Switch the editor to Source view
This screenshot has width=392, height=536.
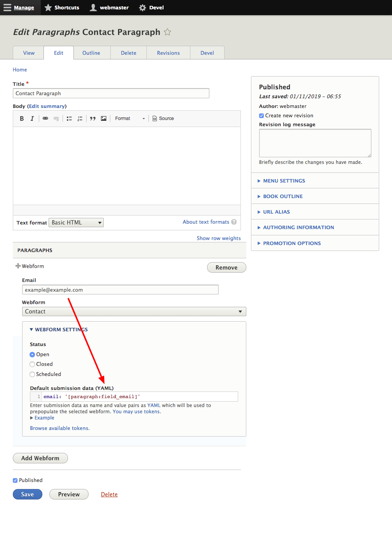[163, 118]
